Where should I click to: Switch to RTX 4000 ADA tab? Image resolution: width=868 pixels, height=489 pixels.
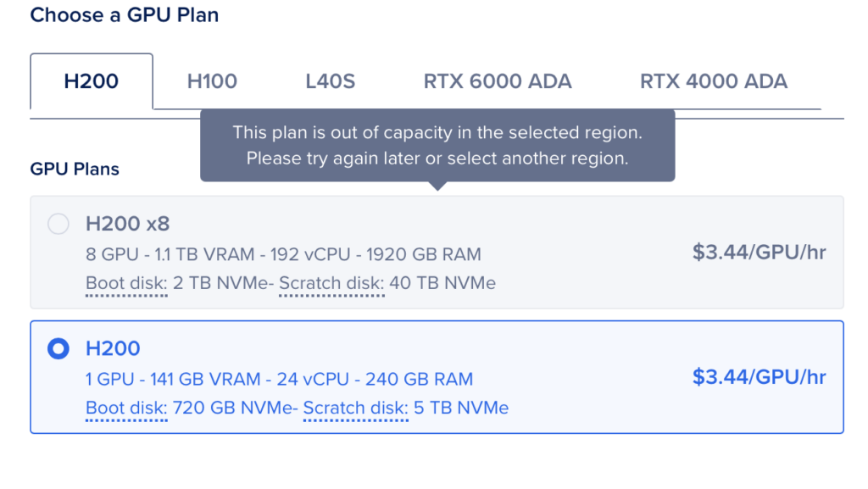pos(714,81)
